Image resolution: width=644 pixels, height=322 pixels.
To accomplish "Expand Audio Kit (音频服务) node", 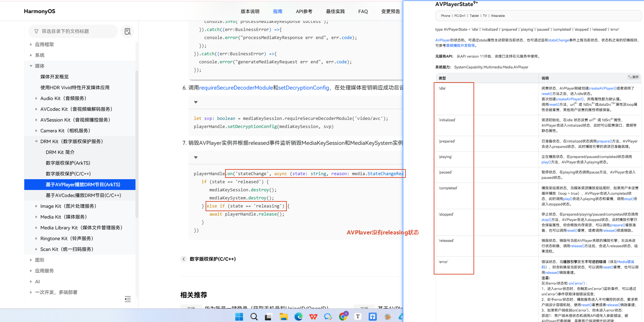I will [x=36, y=98].
